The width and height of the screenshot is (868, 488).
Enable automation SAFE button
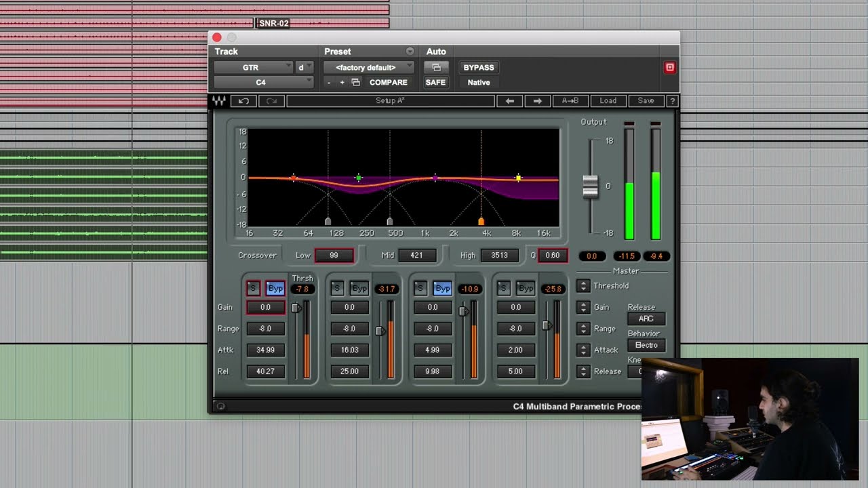coord(435,82)
